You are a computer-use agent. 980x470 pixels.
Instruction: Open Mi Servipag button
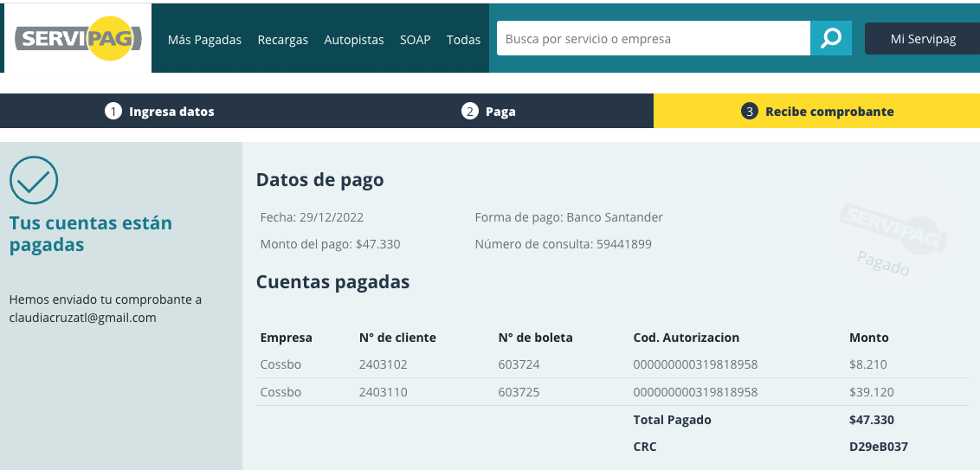[x=923, y=39]
